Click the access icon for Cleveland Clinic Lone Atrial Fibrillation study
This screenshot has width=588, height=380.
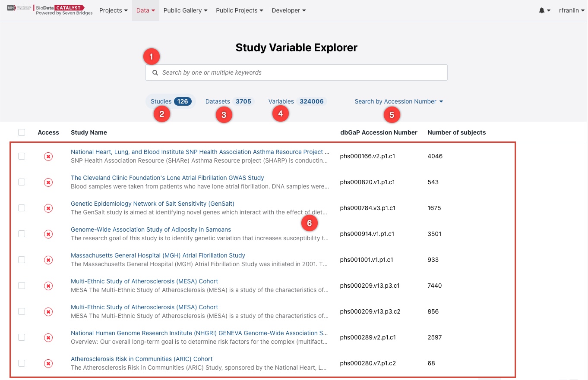[48, 182]
